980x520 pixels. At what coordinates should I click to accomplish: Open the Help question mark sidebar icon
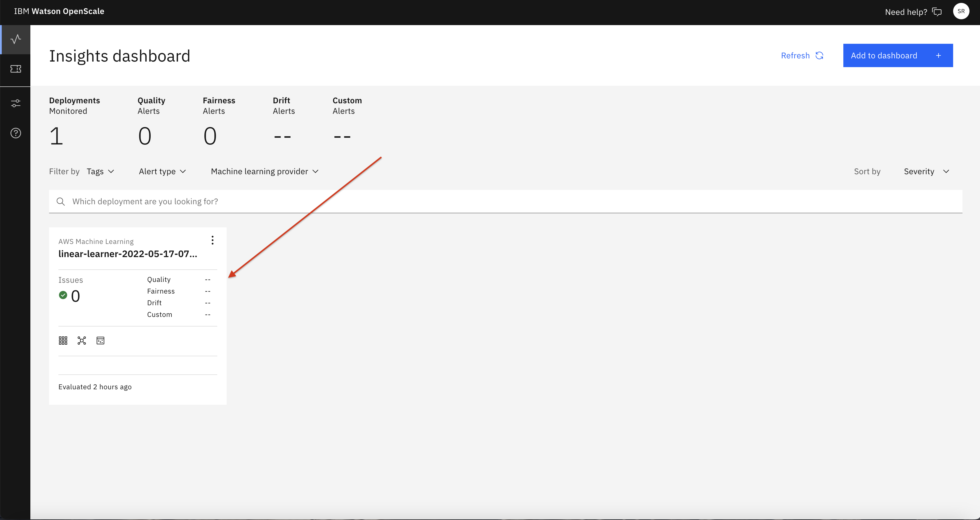[15, 133]
